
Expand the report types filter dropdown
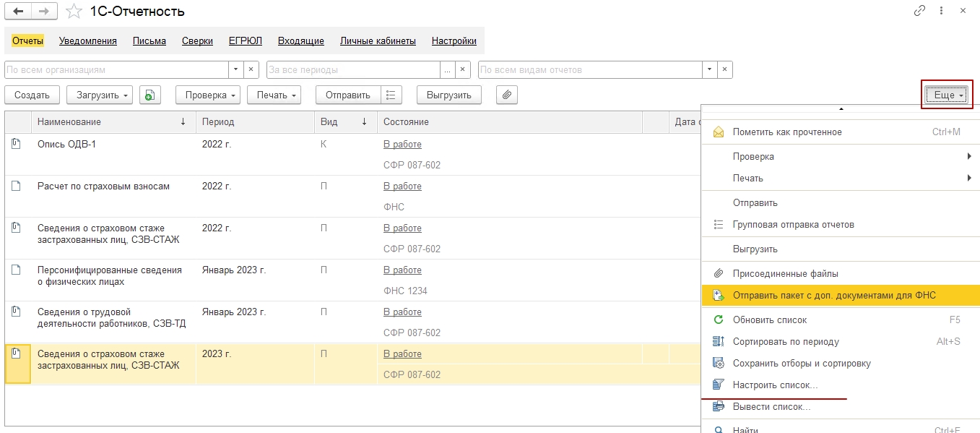[710, 70]
